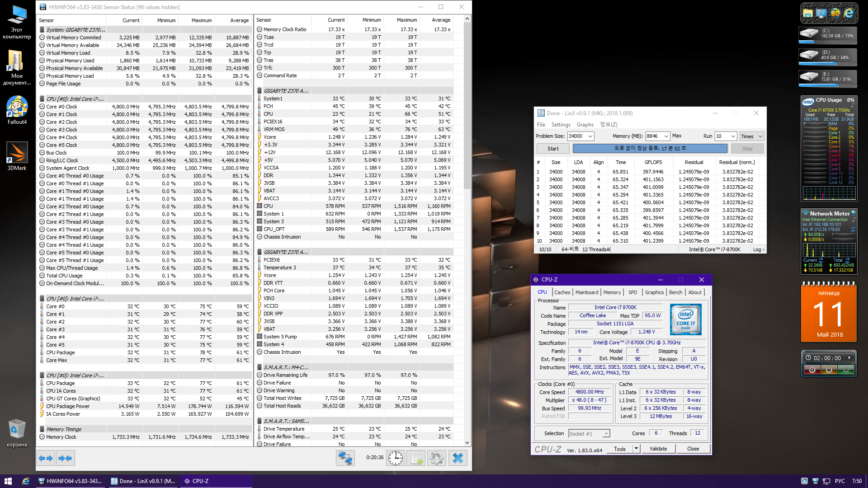Open CPU-Z Tools dropdown arrow

pyautogui.click(x=636, y=449)
